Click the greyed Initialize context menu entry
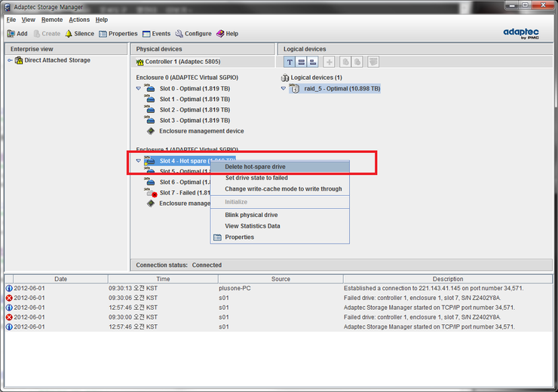Screen dimensions: 558x392 tap(280, 202)
